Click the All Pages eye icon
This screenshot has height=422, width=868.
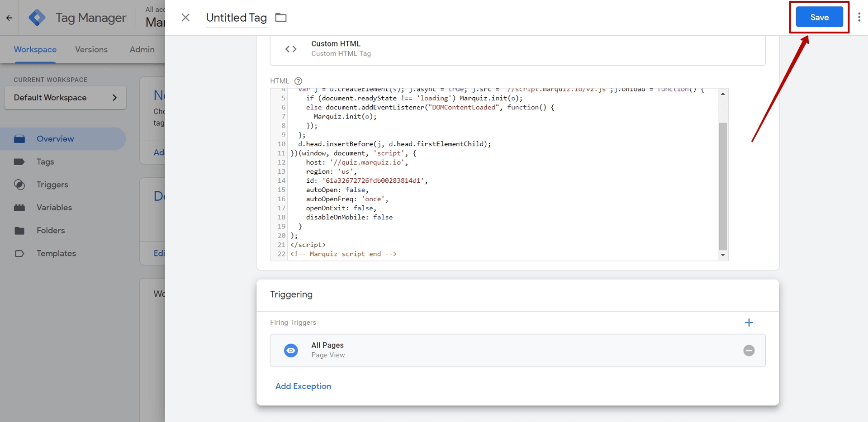[x=291, y=351]
